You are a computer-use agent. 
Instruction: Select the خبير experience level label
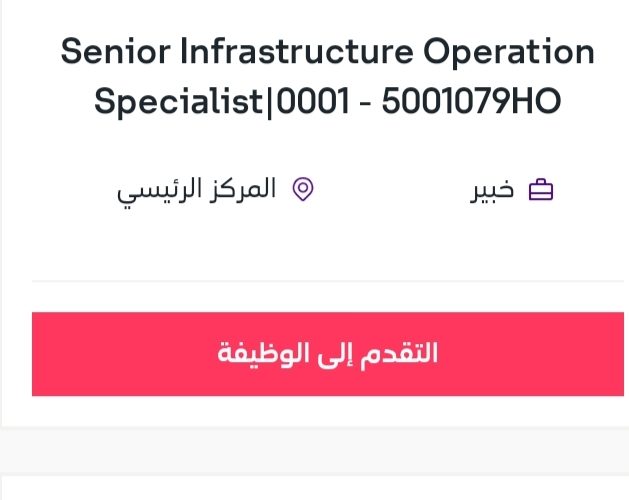(492, 190)
